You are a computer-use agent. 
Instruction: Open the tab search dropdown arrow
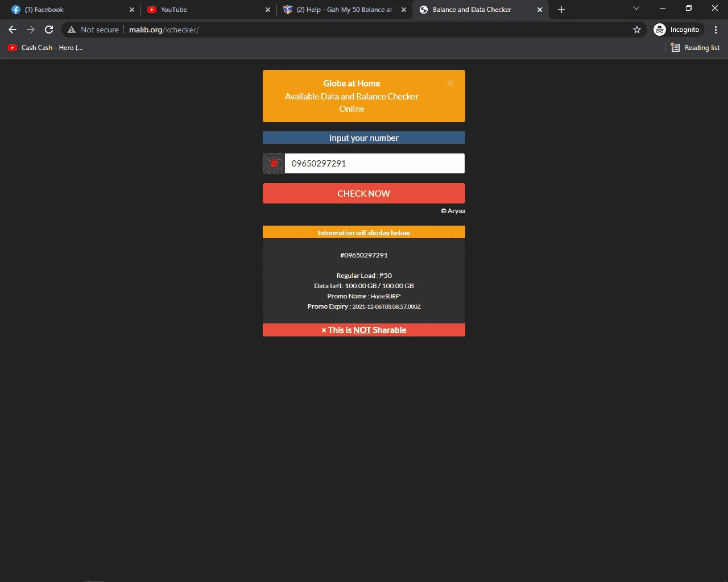coord(636,9)
